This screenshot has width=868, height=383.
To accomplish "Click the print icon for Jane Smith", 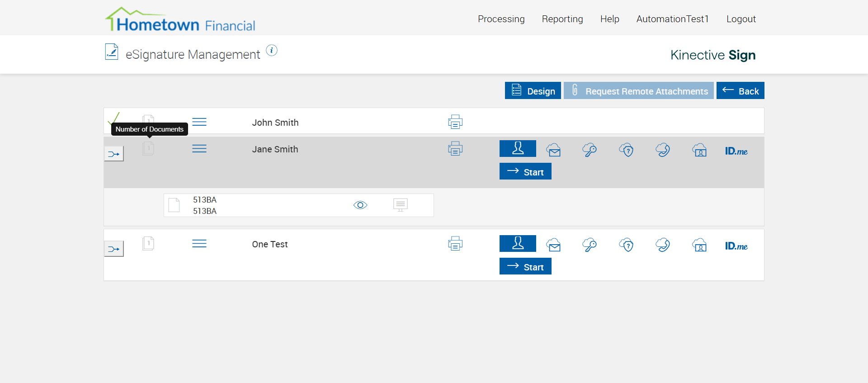I will coord(455,148).
